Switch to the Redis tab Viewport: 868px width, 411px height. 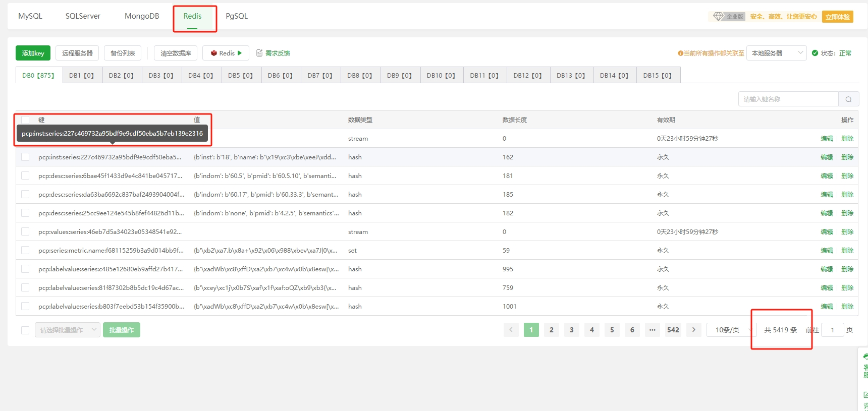click(192, 16)
